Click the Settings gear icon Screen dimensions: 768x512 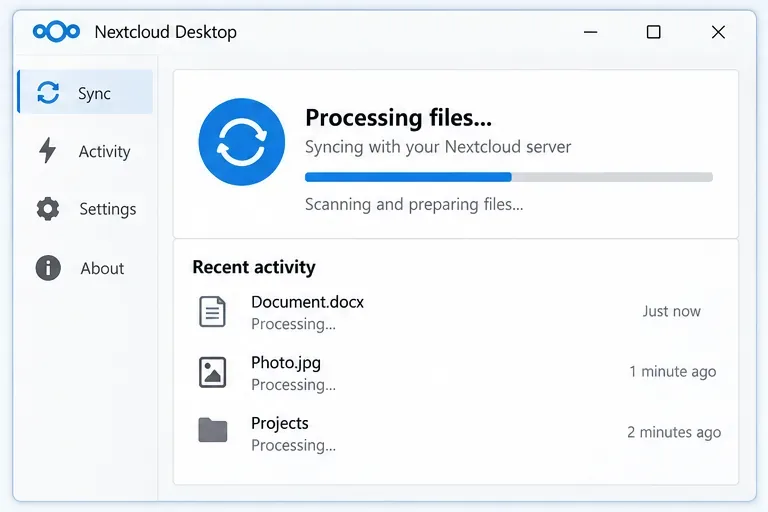(x=48, y=209)
